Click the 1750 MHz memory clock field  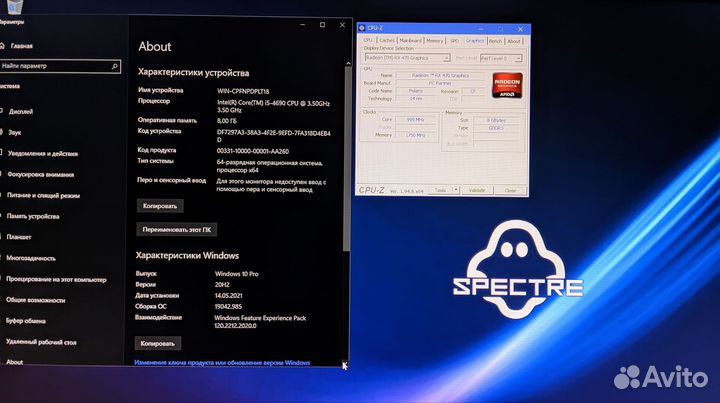coord(415,135)
